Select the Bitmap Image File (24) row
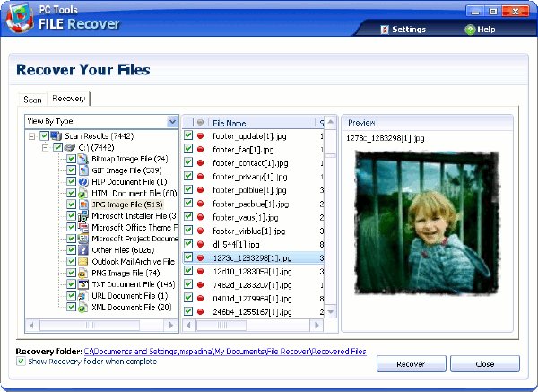The width and height of the screenshot is (538, 392). [130, 159]
